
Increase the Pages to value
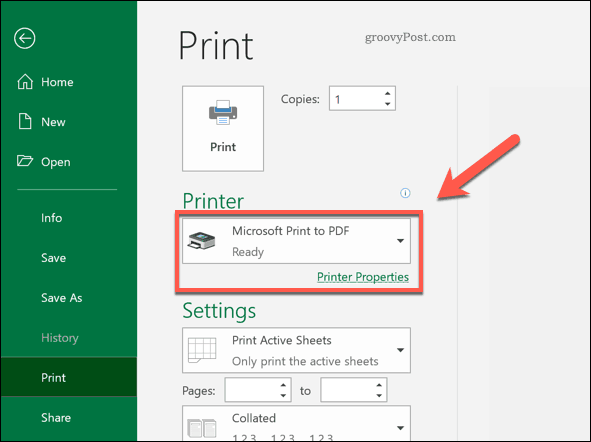pos(379,385)
